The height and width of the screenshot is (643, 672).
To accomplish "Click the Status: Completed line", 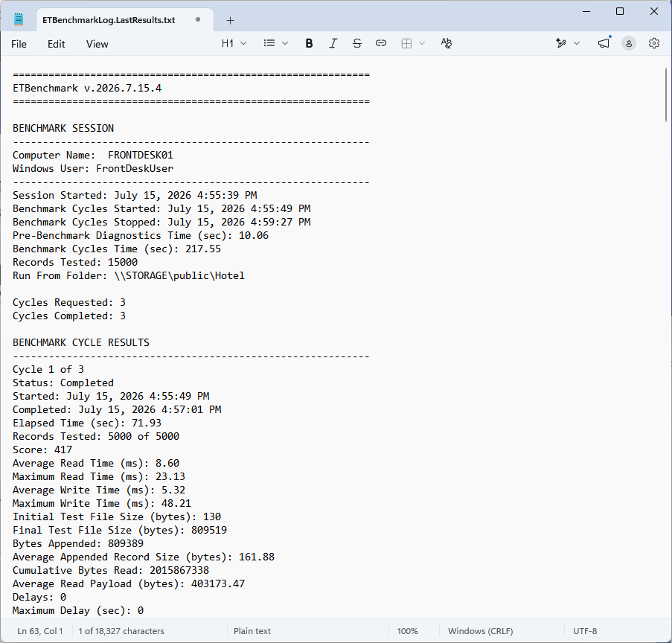I will point(63,383).
